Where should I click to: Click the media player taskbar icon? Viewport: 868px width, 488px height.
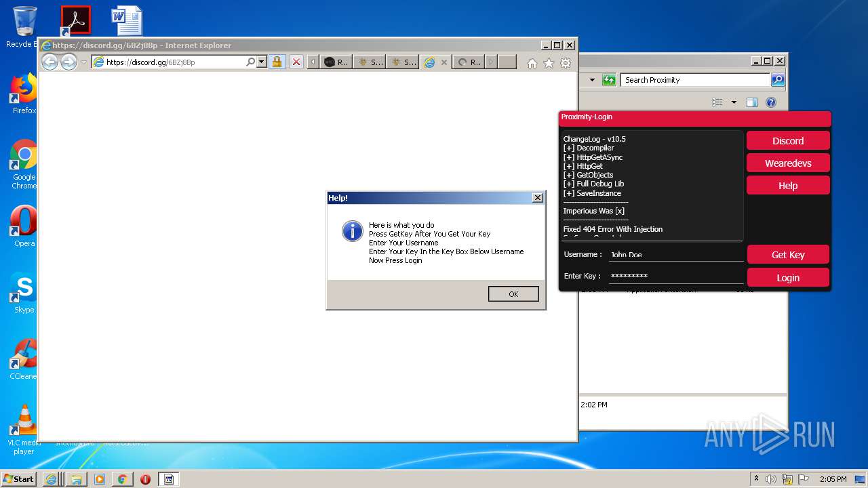click(99, 479)
